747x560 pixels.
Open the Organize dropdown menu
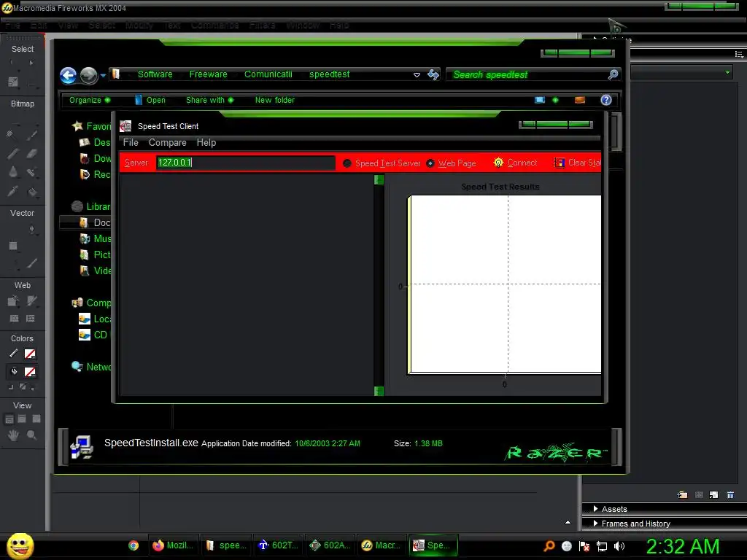click(x=90, y=100)
